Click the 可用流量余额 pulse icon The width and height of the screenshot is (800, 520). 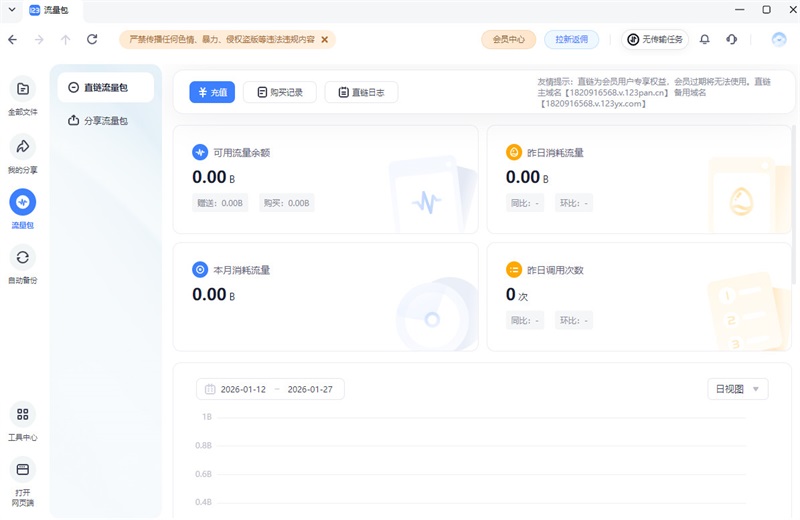click(x=200, y=152)
